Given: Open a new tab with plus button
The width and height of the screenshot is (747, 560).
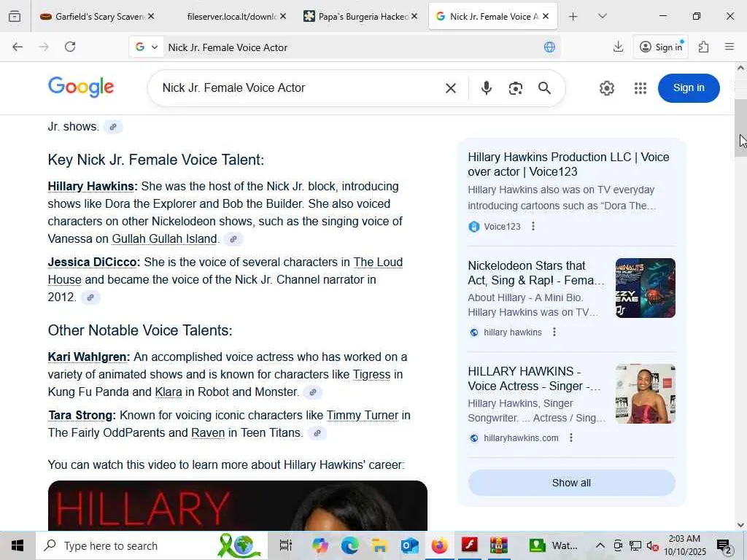Looking at the screenshot, I should pyautogui.click(x=573, y=17).
